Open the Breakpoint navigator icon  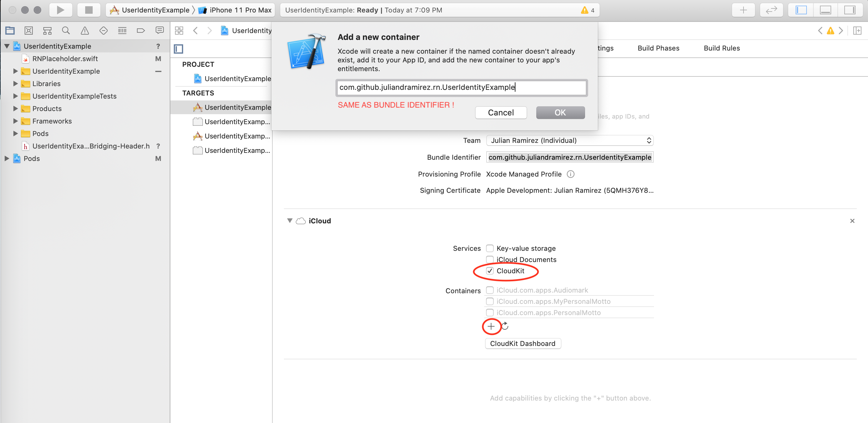(140, 31)
